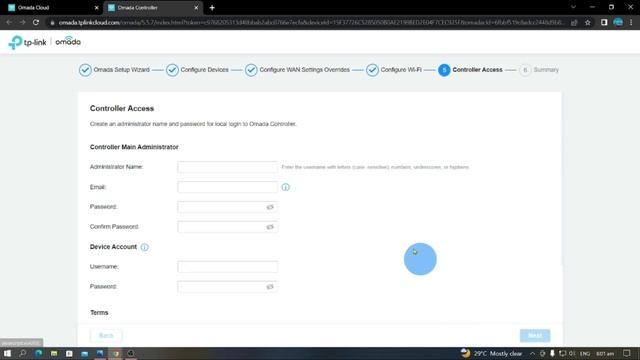This screenshot has height=360, width=640.
Task: Click the Back button
Action: [106, 336]
